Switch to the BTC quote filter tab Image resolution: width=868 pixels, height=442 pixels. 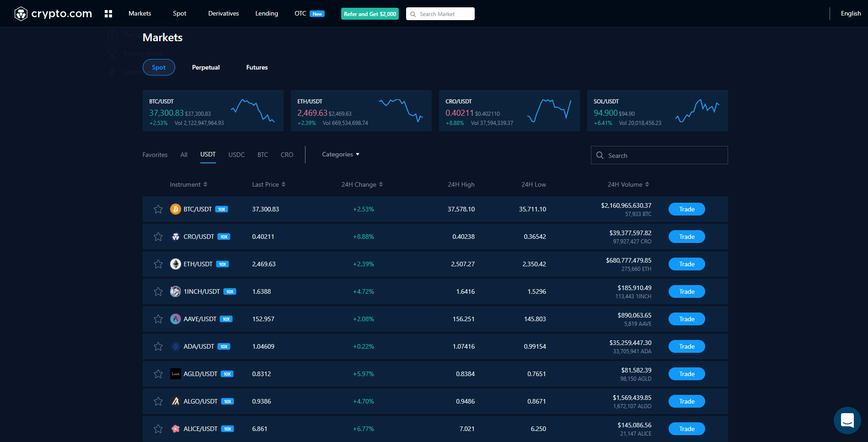pos(263,155)
